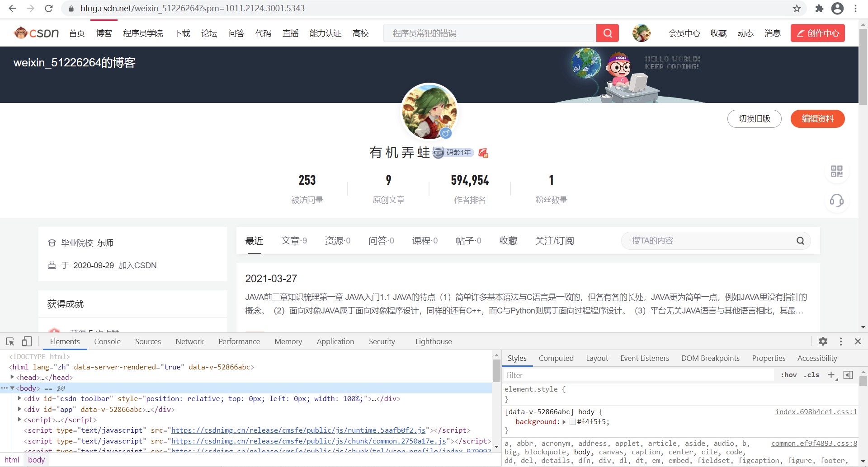Show the QR code sidebar icon
Viewport: 868px width, 467px height.
pos(837,171)
